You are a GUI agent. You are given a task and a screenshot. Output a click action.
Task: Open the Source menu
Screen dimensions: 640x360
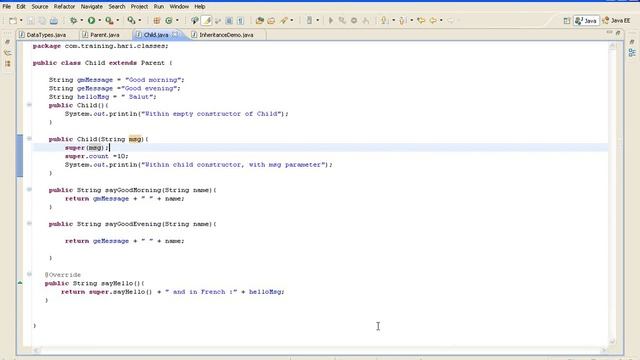[40, 7]
